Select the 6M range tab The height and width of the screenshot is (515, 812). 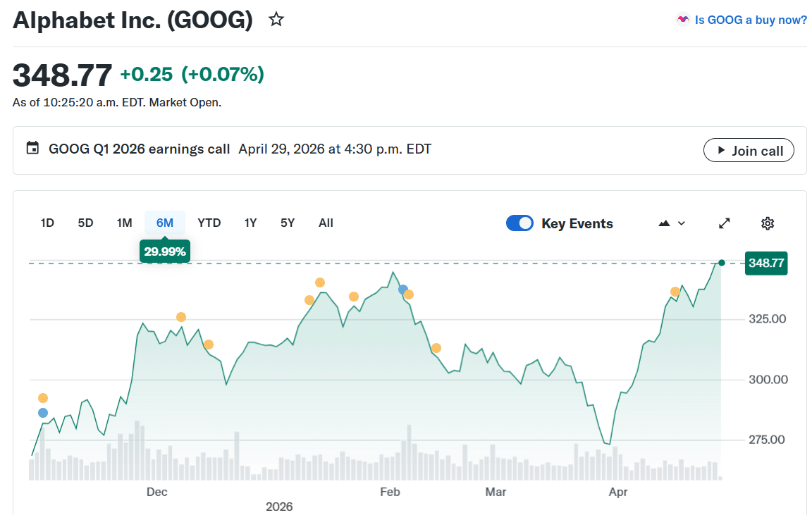coord(165,223)
